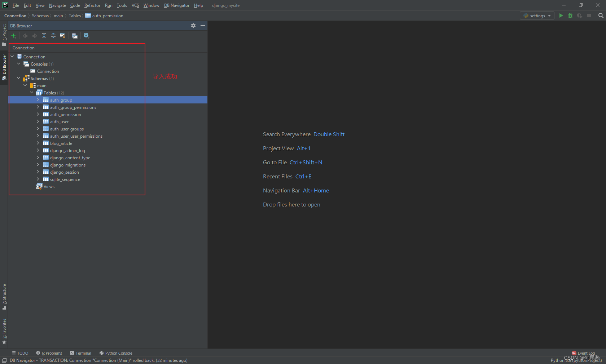Open the File menu
Screen dimensions: 606x364
[x=16, y=5]
